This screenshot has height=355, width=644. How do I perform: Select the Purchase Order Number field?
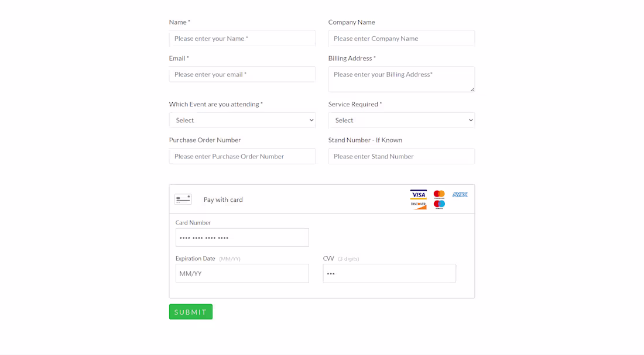pos(242,156)
